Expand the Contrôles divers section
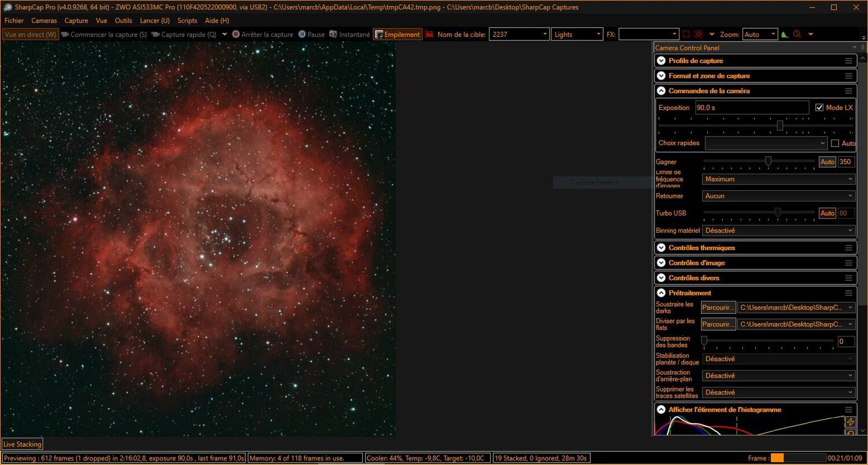 (661, 278)
